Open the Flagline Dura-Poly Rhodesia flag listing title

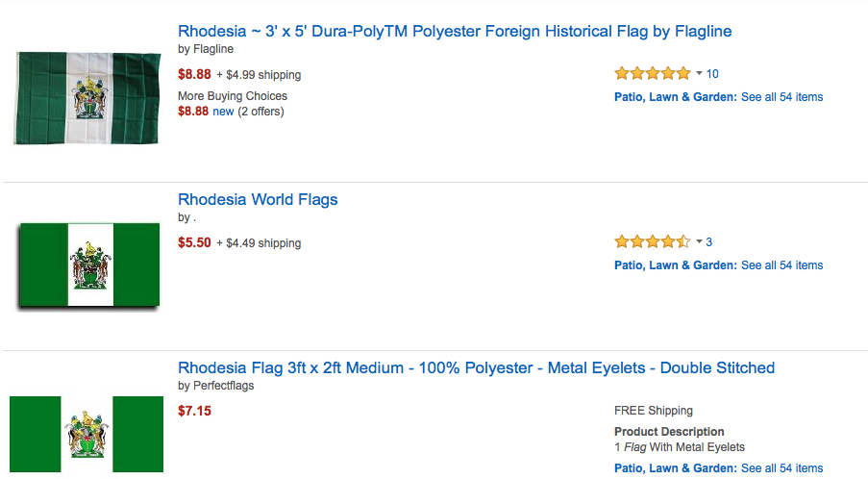(x=455, y=31)
